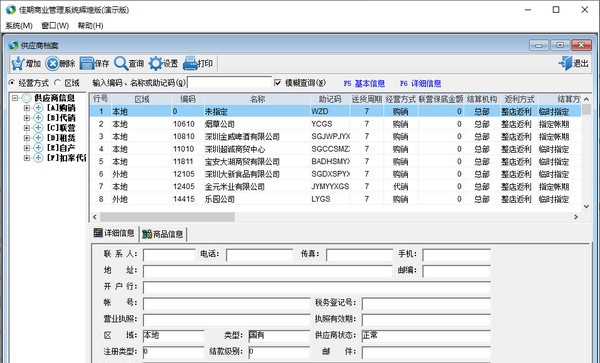The height and width of the screenshot is (363, 600).
Task: Select the row 深圳金威啤酒有限公司
Action: point(336,137)
